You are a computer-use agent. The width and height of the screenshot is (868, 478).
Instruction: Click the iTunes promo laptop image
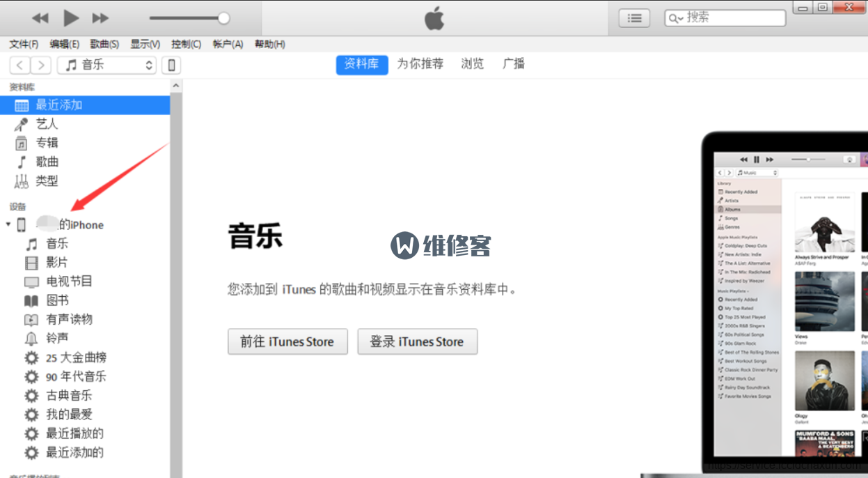(x=784, y=304)
